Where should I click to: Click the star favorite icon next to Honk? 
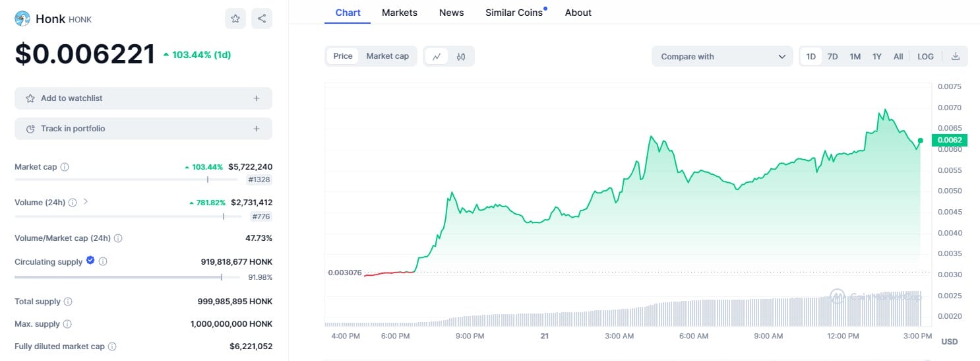235,18
